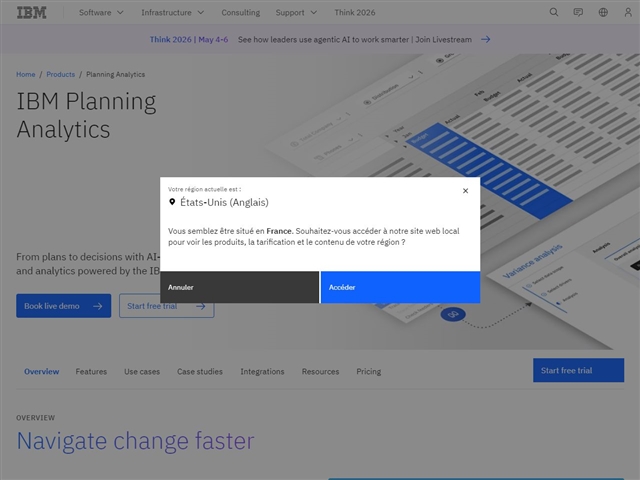Click the banner text about agentic AI
This screenshot has height=480, width=640.
click(355, 40)
